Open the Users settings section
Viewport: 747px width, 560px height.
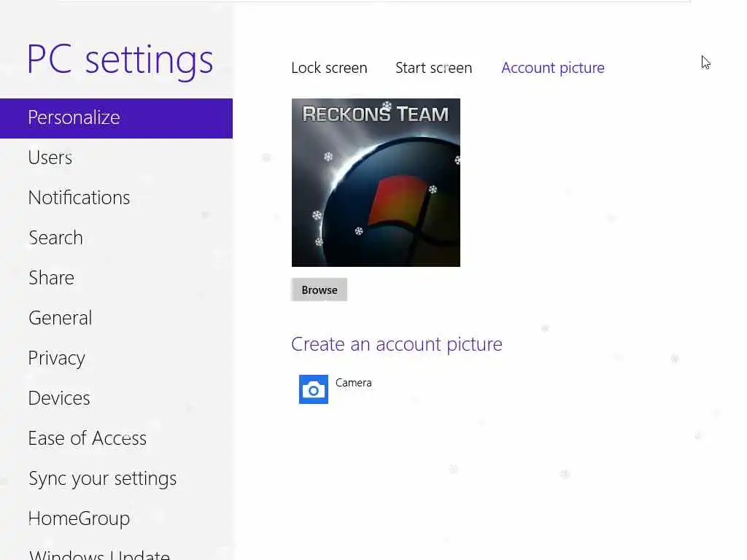(x=50, y=157)
